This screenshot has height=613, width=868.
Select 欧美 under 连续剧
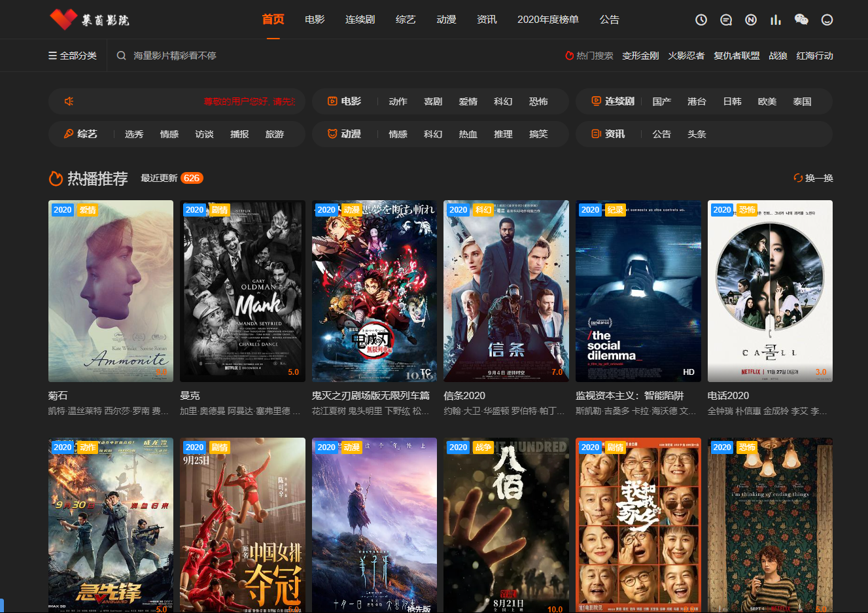click(x=767, y=101)
